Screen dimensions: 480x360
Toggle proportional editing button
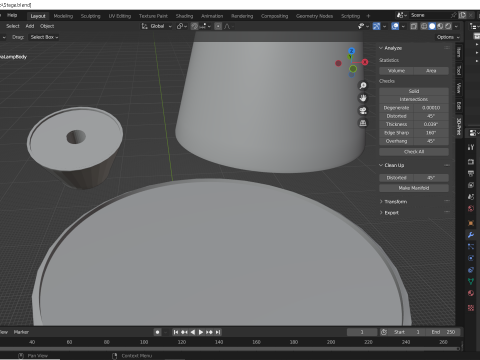[218, 26]
